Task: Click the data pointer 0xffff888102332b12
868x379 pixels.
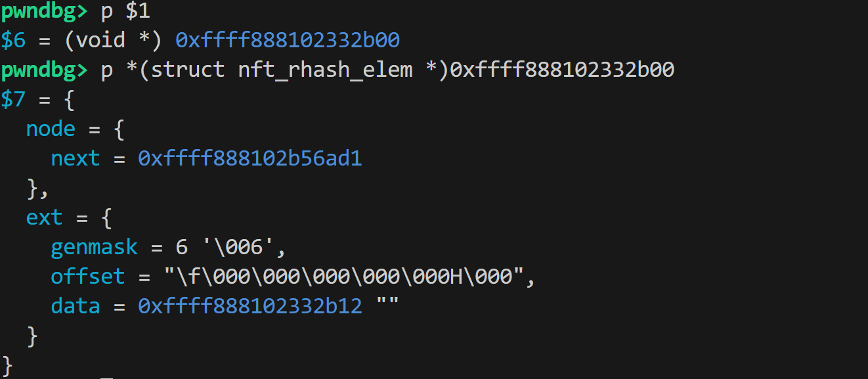Action: coord(250,306)
